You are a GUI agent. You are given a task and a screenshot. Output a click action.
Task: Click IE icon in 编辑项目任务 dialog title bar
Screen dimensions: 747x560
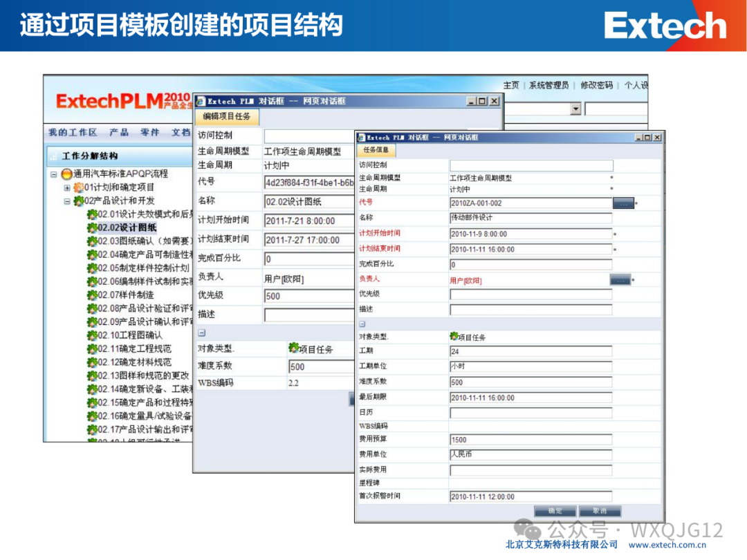201,101
